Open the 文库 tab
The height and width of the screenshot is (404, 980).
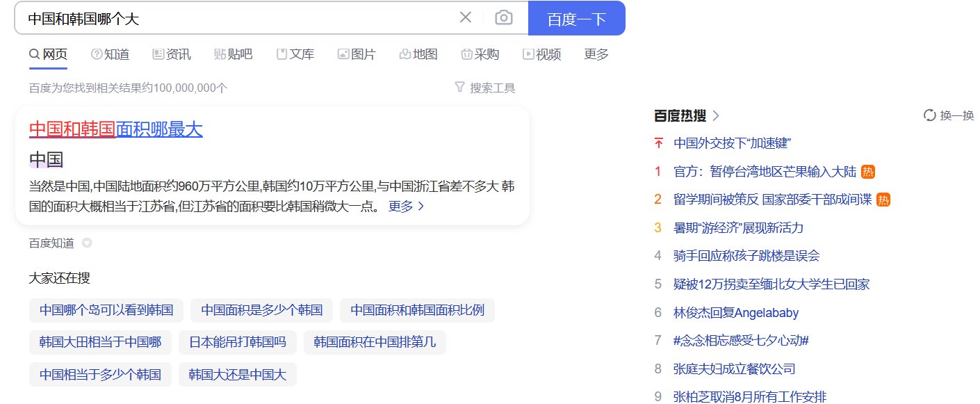(x=295, y=54)
